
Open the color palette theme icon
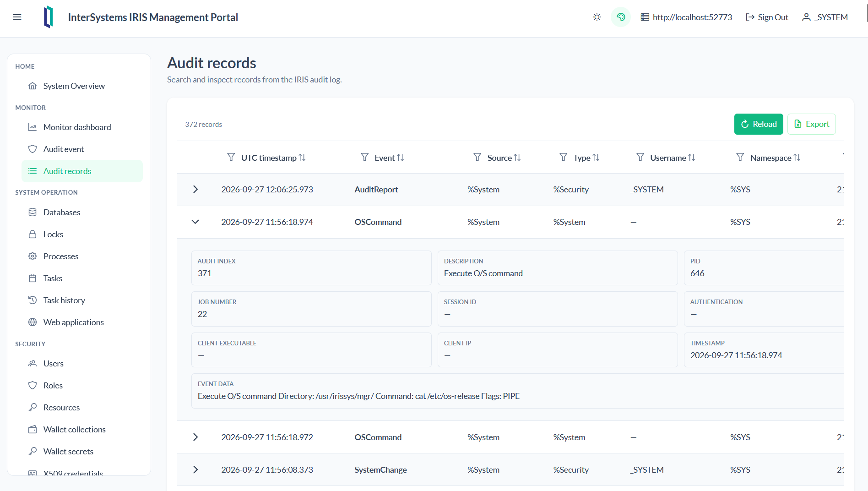click(x=621, y=17)
